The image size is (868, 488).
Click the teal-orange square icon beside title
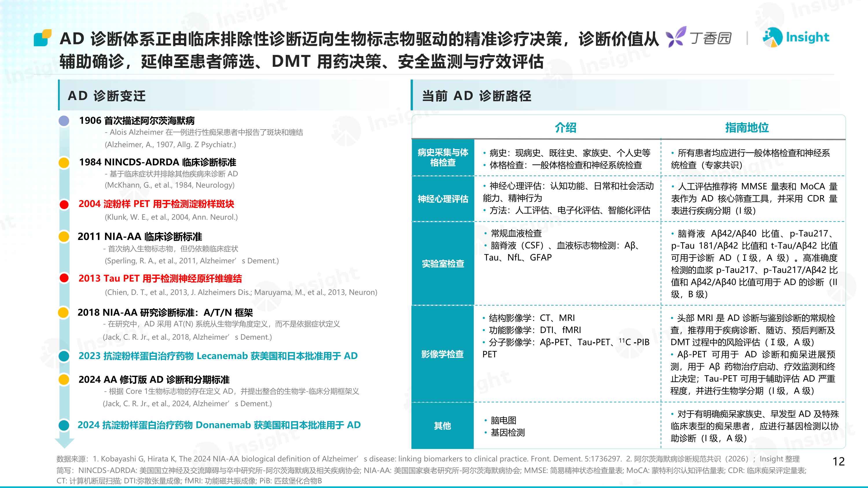point(43,38)
